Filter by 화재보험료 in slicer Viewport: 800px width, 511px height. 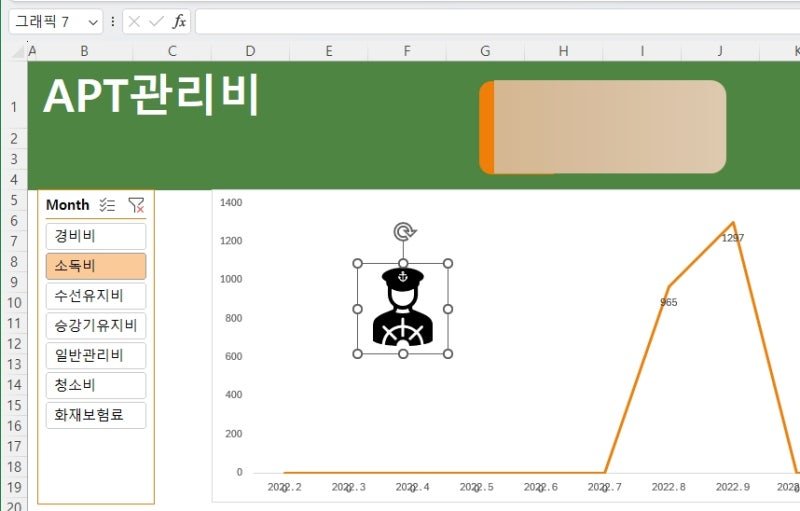pos(96,415)
